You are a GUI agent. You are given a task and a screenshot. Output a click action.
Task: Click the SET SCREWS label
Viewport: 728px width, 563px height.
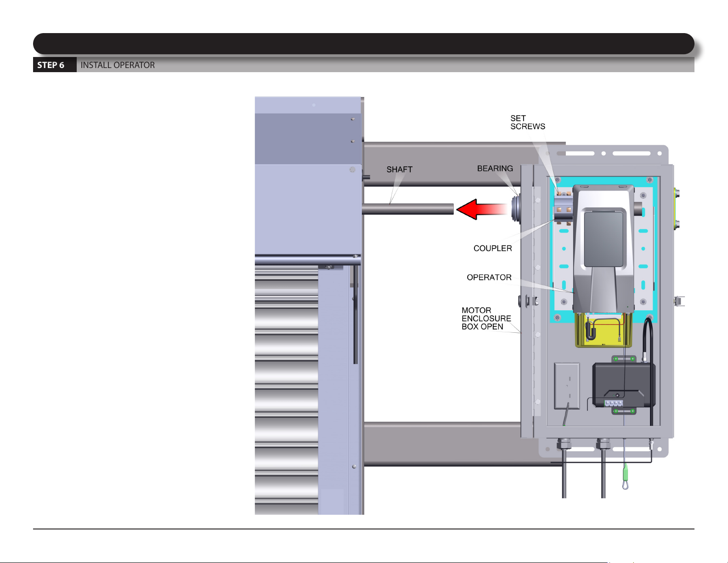point(528,122)
